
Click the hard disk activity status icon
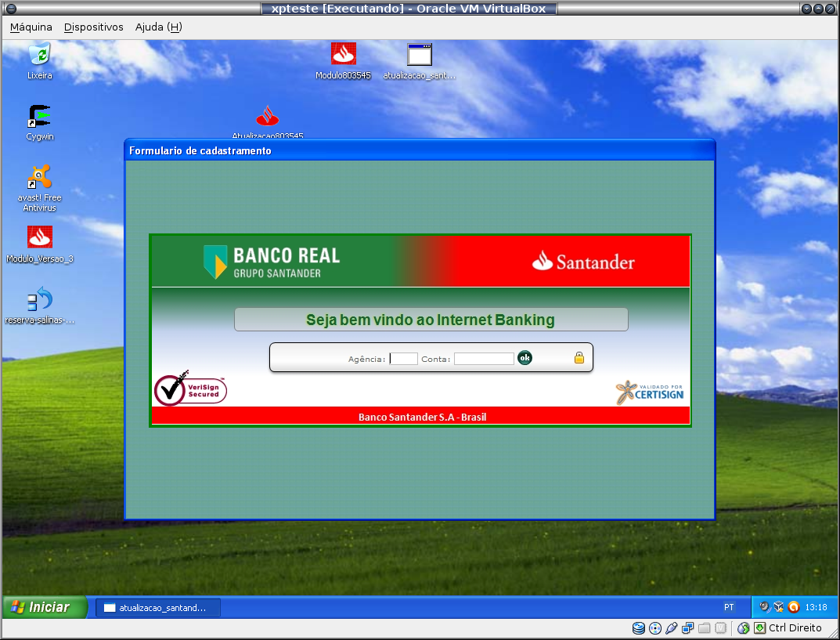click(639, 628)
